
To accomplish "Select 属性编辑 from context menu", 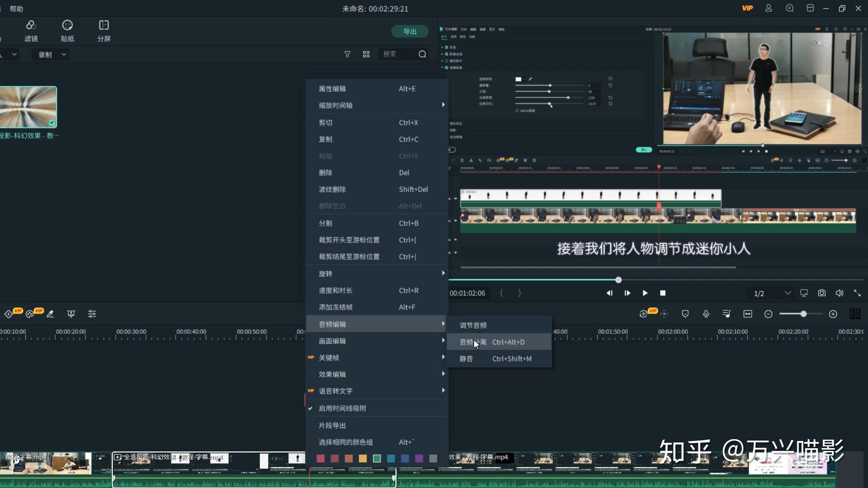I will coord(377,89).
